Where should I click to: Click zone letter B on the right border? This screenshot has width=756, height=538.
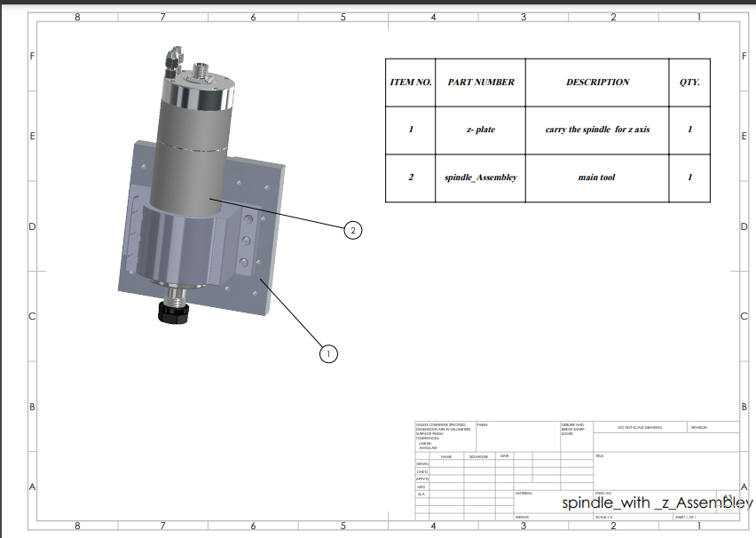click(x=744, y=407)
